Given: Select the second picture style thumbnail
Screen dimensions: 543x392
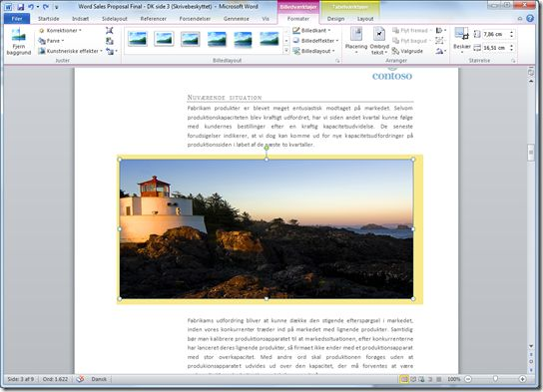Looking at the screenshot, I should point(164,39).
